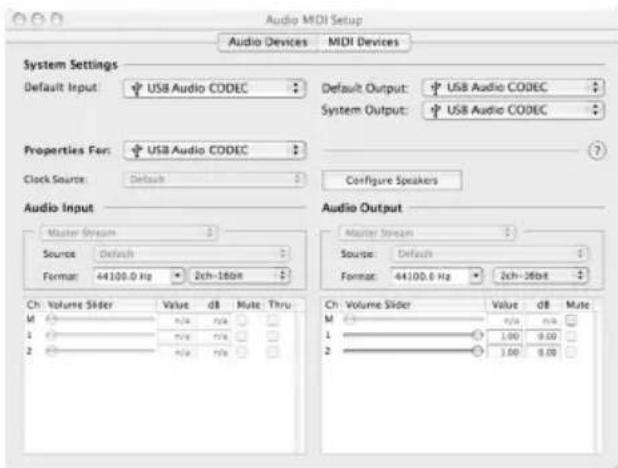Toggle Thru for Audio Input channel 1
618x468 pixels.
[x=272, y=336]
